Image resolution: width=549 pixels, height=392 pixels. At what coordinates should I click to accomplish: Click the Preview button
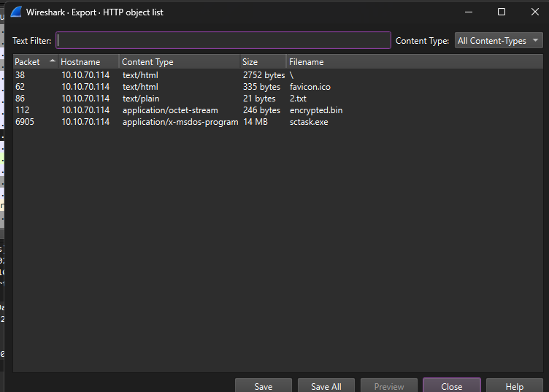(x=389, y=386)
